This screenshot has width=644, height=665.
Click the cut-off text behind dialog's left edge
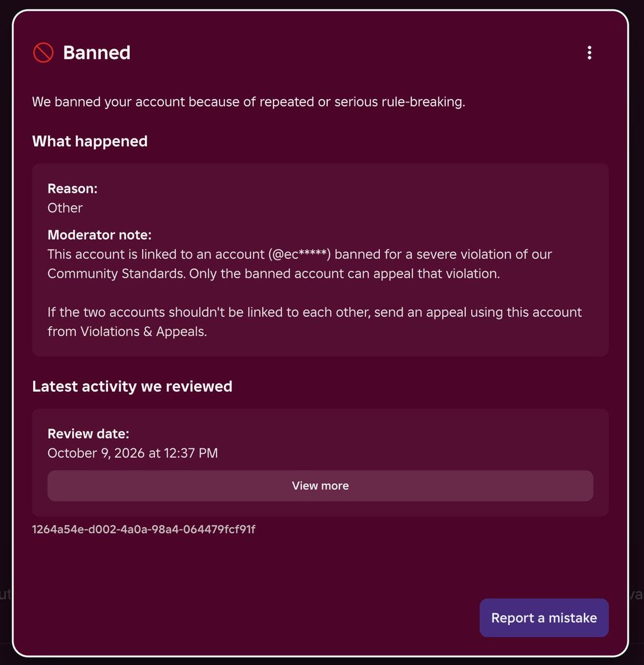click(6, 595)
